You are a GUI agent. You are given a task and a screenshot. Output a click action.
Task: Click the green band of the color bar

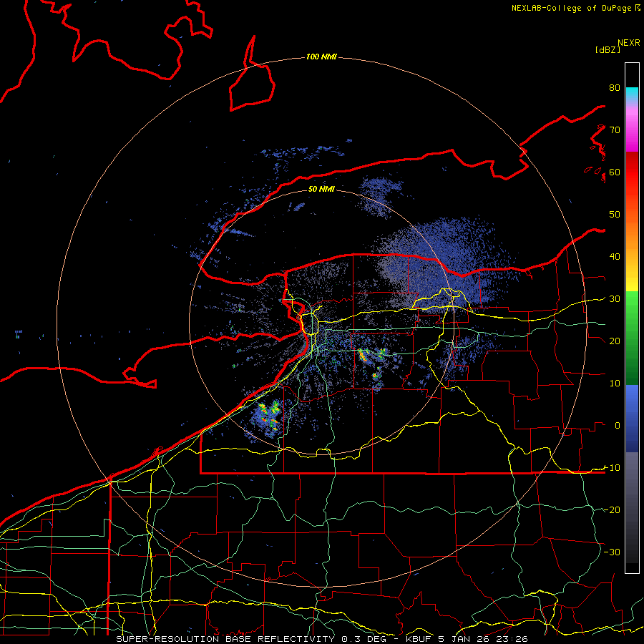[x=632, y=338]
